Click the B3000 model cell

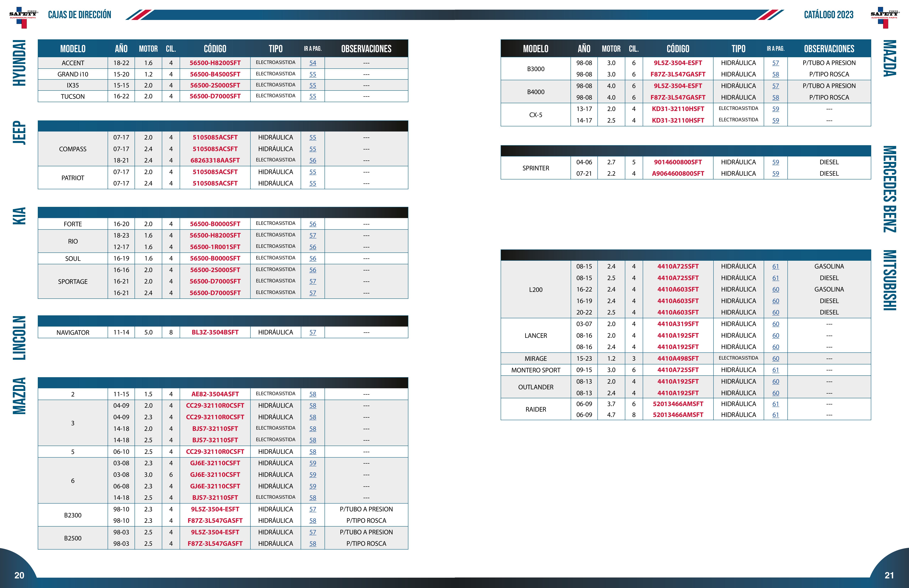[536, 69]
